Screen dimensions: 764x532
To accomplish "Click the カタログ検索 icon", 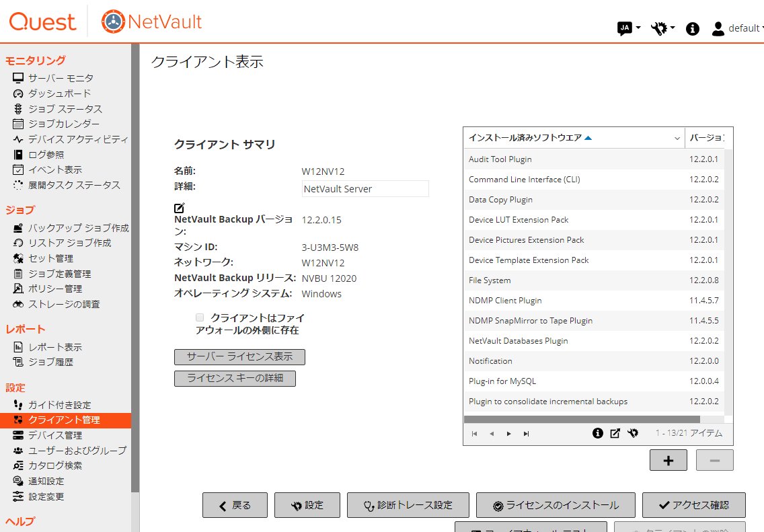I will [x=18, y=465].
